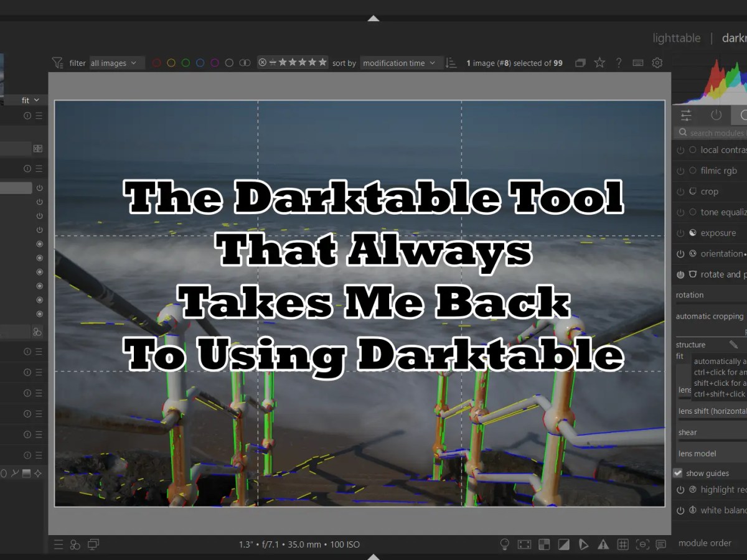The width and height of the screenshot is (747, 560).
Task: Disable rotate and perspective module
Action: tap(680, 274)
